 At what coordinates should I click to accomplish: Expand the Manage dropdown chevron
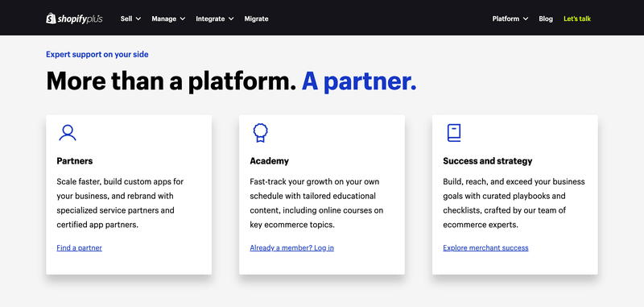tap(183, 19)
